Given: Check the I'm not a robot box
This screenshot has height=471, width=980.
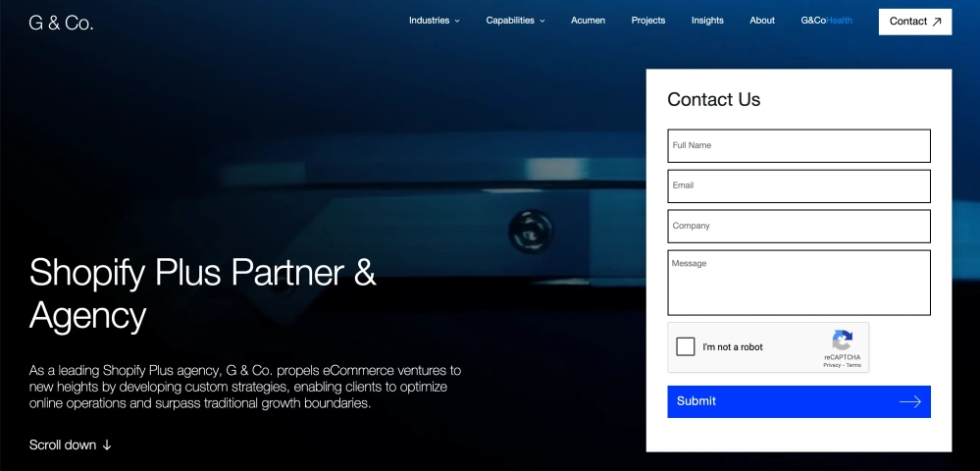Looking at the screenshot, I should click(686, 346).
